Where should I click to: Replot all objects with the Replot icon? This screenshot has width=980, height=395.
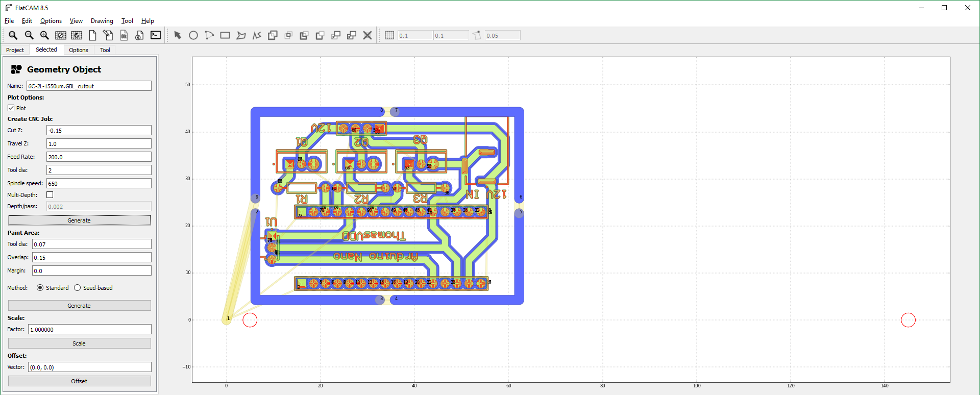point(77,35)
